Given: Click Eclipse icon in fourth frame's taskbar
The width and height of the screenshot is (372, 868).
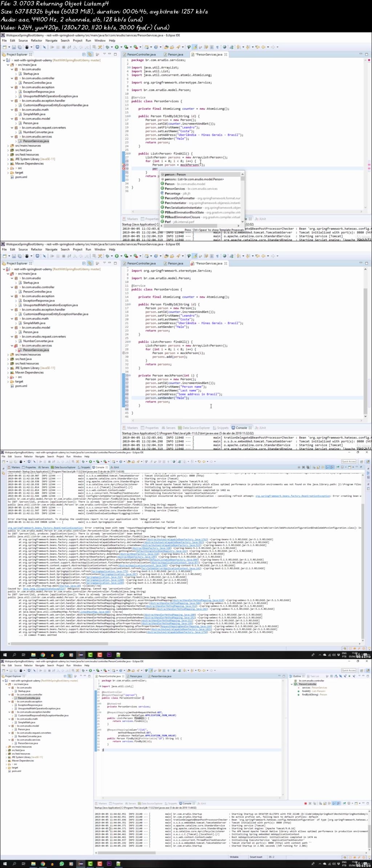Looking at the screenshot, I should 81,864.
